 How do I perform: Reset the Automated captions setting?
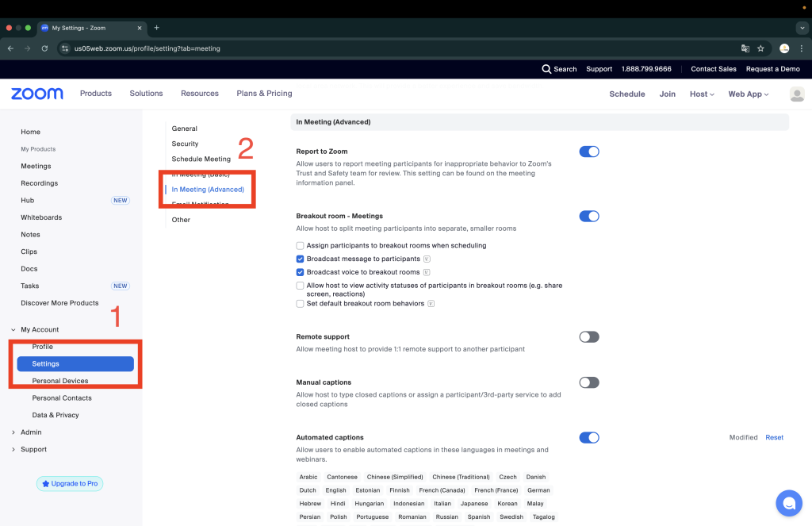click(x=774, y=437)
